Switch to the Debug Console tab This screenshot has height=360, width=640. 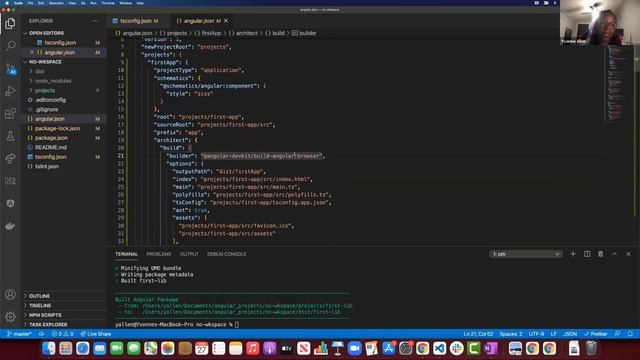click(227, 254)
